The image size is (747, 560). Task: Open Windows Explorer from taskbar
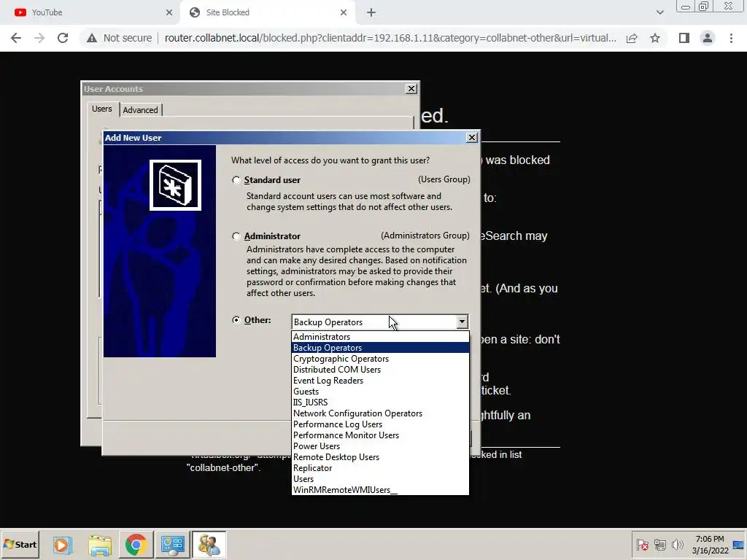(x=99, y=544)
